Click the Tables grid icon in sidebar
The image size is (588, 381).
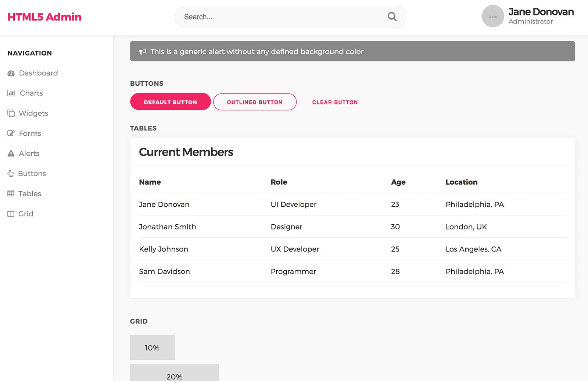11,193
